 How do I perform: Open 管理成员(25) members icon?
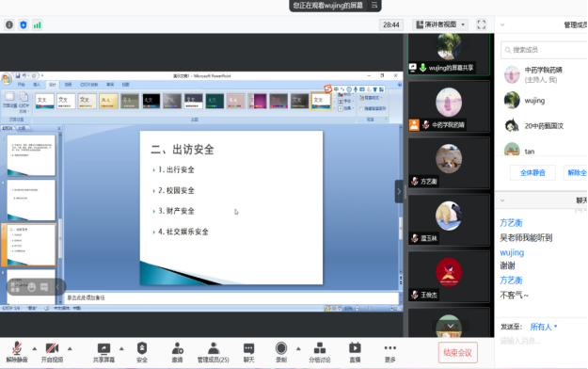tap(213, 352)
